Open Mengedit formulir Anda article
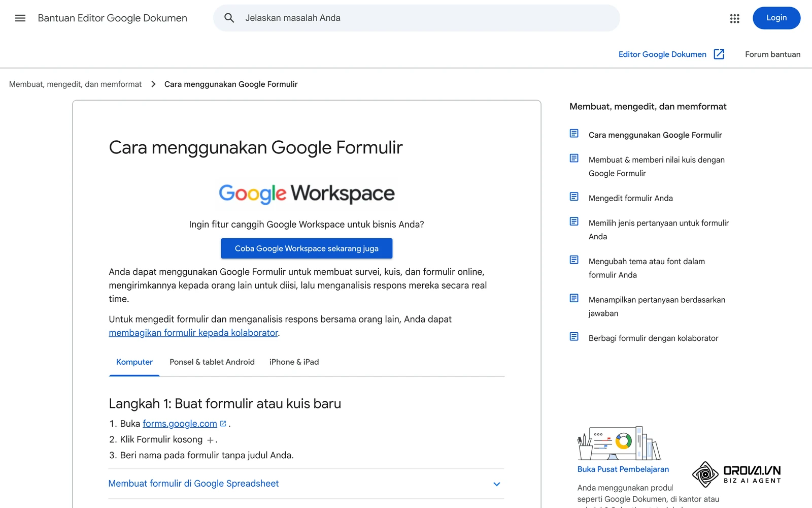 [631, 198]
